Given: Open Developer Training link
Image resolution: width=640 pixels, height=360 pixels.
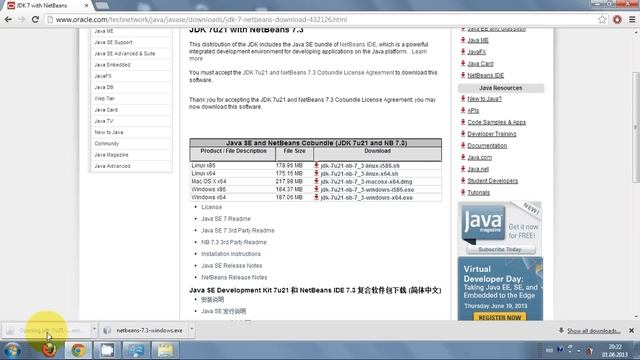Looking at the screenshot, I should [x=491, y=134].
